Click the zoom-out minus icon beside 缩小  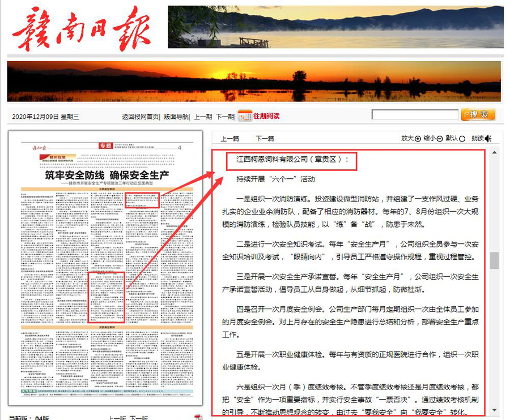(440, 139)
